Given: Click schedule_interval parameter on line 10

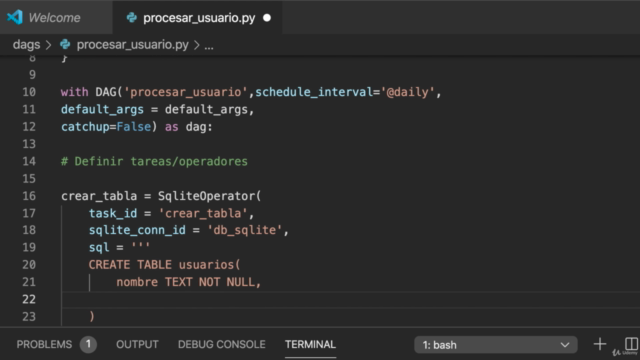Looking at the screenshot, I should 314,92.
